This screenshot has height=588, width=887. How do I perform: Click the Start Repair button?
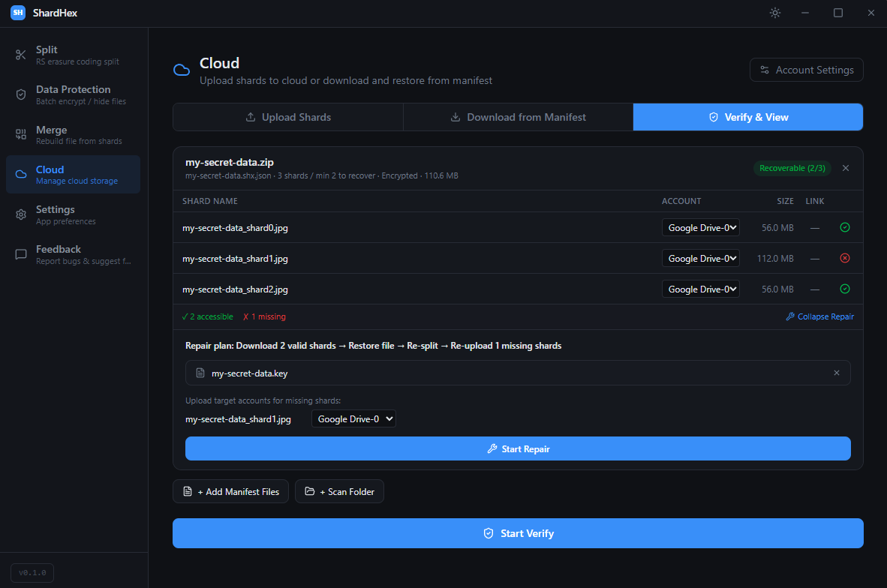click(518, 448)
